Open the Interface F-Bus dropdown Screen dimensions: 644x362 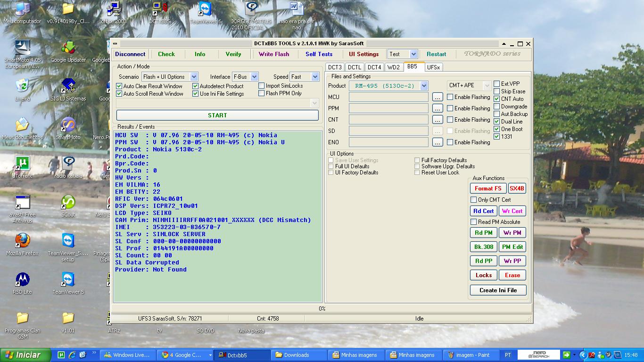pyautogui.click(x=254, y=77)
